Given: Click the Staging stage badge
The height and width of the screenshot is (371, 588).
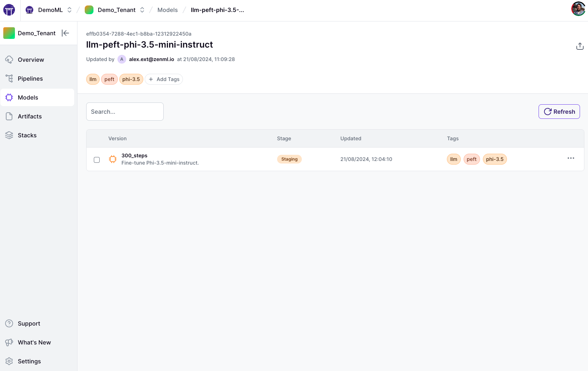Looking at the screenshot, I should (289, 159).
